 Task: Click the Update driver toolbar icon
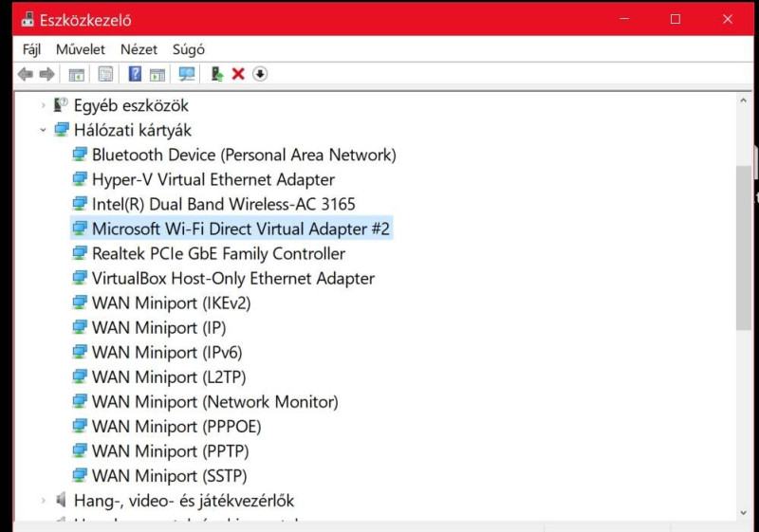coord(217,74)
